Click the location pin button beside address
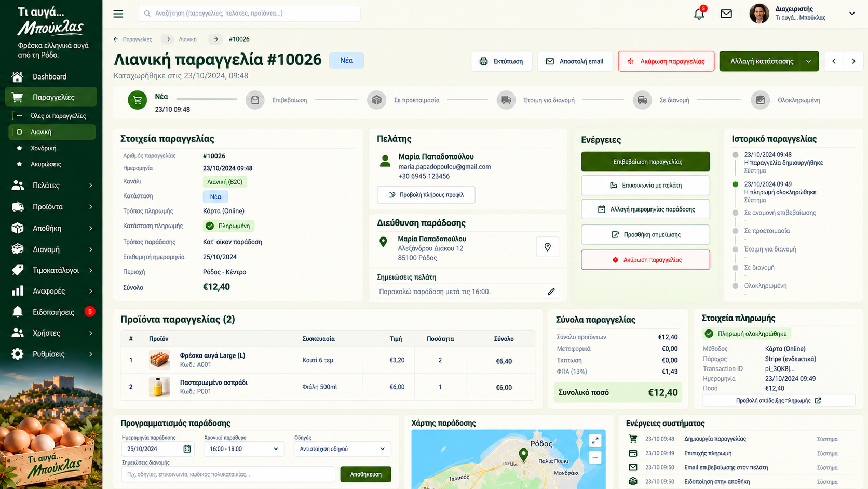 point(547,247)
